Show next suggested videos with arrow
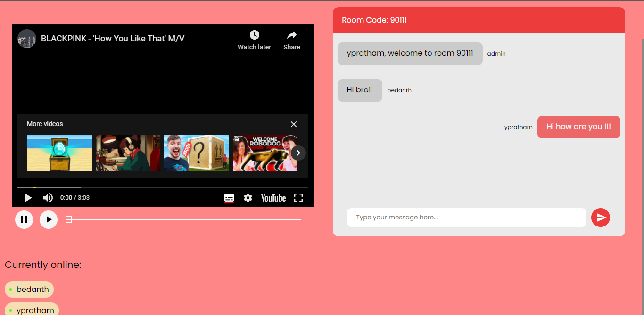The width and height of the screenshot is (644, 315). (298, 153)
